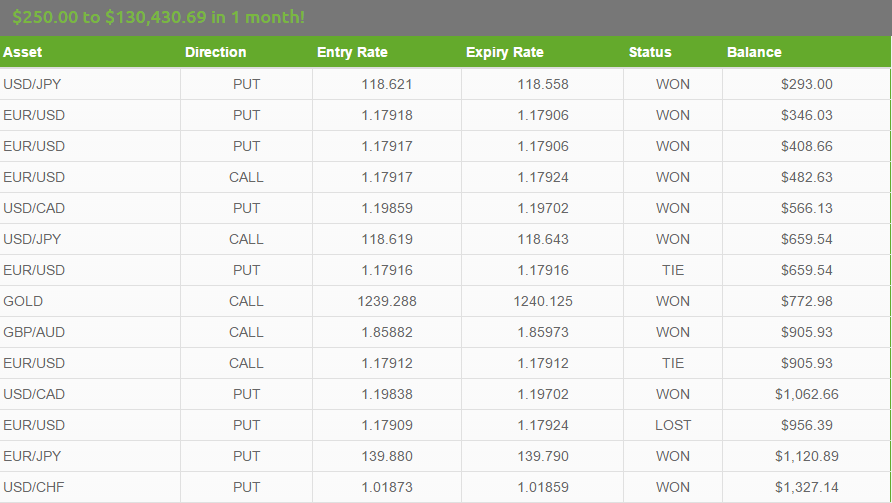This screenshot has height=503, width=892.
Task: Click the 1239.288 entry rate cell
Action: 387,301
